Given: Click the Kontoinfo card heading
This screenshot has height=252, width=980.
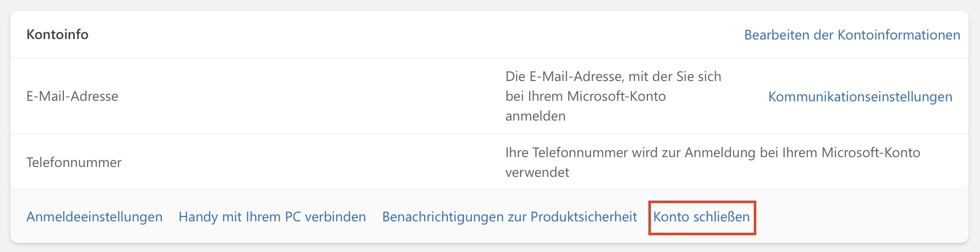Looking at the screenshot, I should point(57,35).
